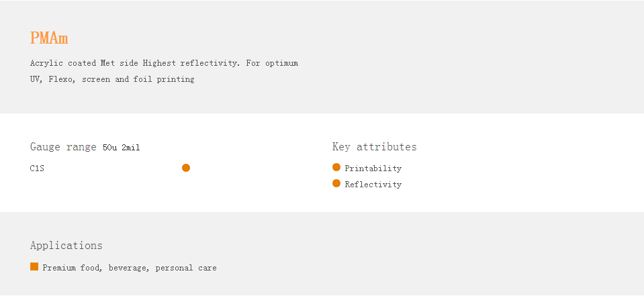
Task: Click the orange PMAm product title
Action: pyautogui.click(x=49, y=38)
